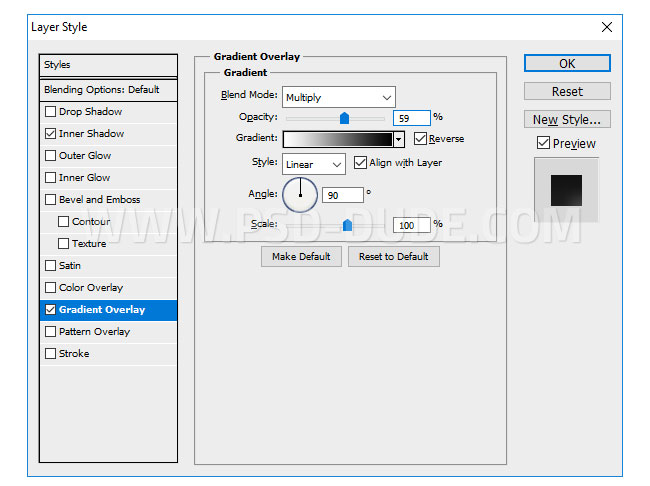Click the style preview thumbnail
The height and width of the screenshot is (486, 650).
coord(566,188)
